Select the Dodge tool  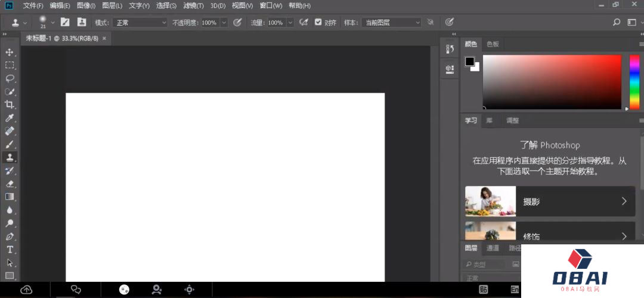(x=10, y=223)
